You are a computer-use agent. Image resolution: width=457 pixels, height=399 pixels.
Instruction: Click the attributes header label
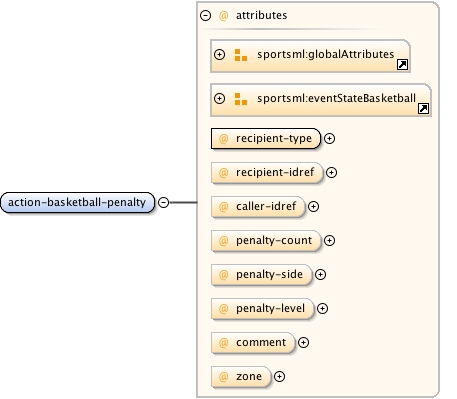(x=261, y=15)
